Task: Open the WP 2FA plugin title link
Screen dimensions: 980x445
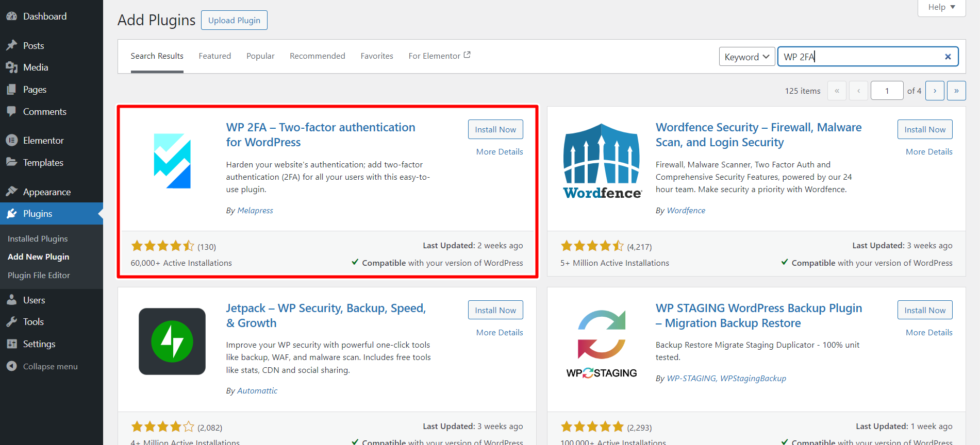Action: coord(321,135)
